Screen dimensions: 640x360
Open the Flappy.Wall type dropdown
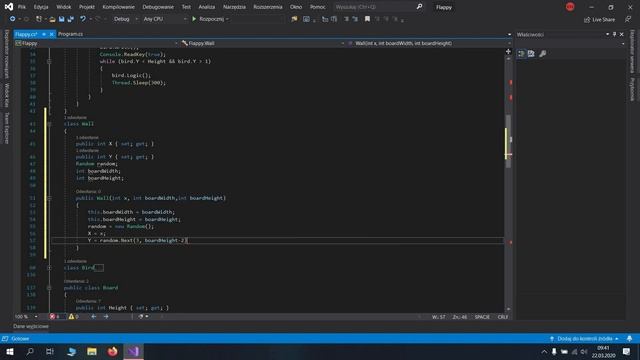tap(262, 43)
